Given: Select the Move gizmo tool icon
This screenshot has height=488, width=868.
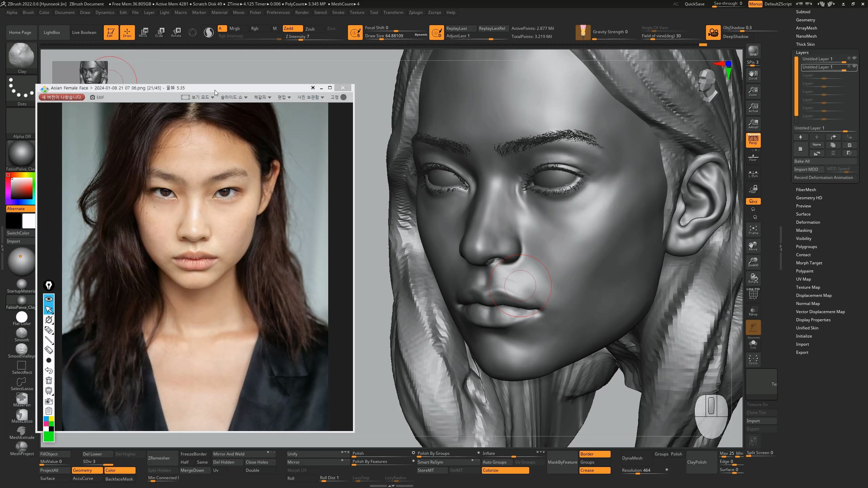Looking at the screenshot, I should pyautogui.click(x=143, y=32).
